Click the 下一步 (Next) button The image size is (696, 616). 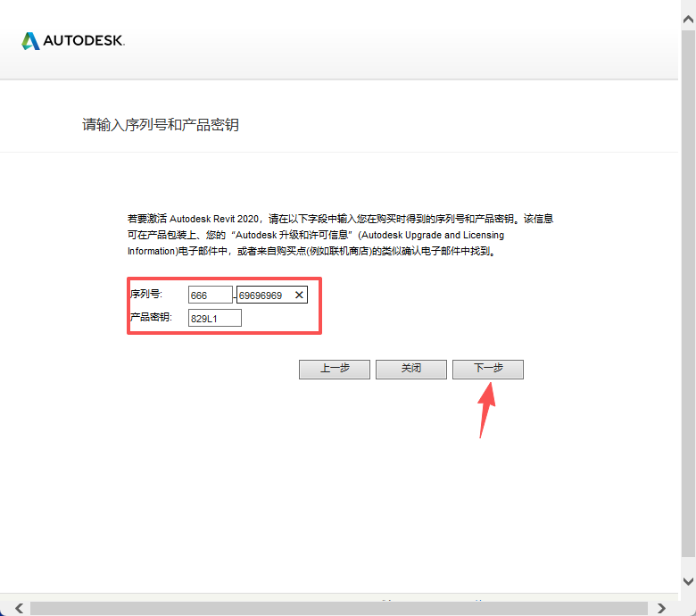(x=488, y=369)
